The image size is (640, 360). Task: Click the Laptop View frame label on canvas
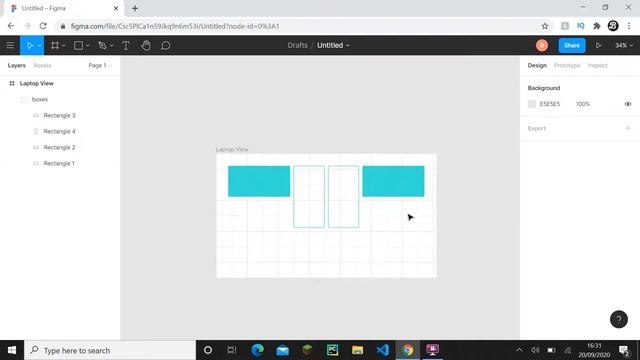(x=232, y=149)
